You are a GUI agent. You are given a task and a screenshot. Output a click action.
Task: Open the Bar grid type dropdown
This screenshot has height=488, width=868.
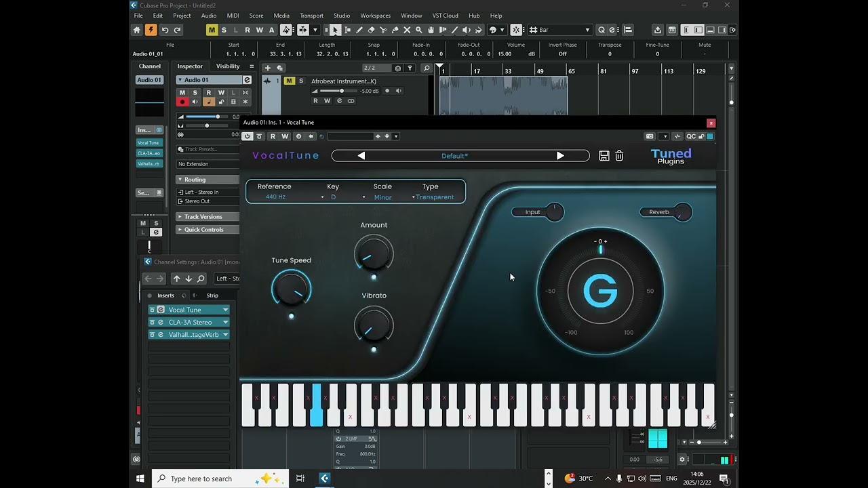[x=560, y=30]
